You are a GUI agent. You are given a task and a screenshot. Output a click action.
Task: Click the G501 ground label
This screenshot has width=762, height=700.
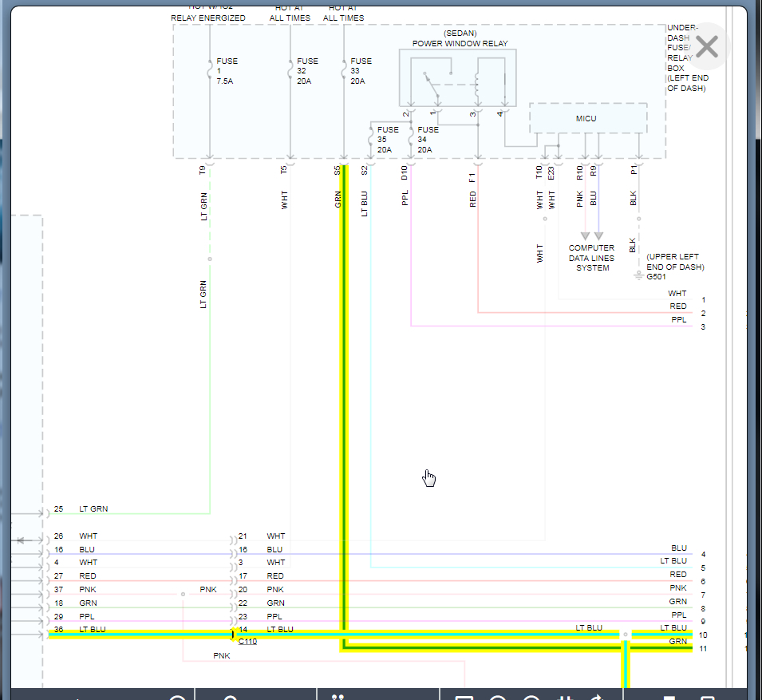click(656, 277)
